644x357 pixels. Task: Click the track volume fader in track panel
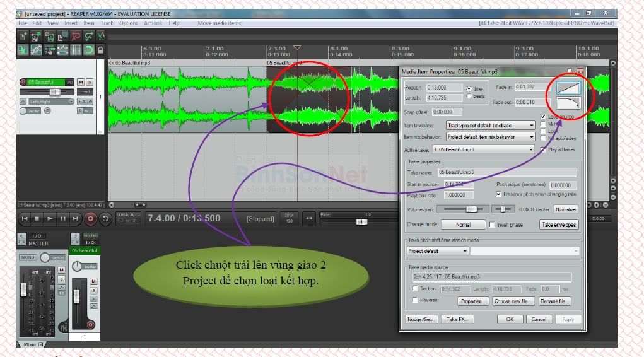54,91
